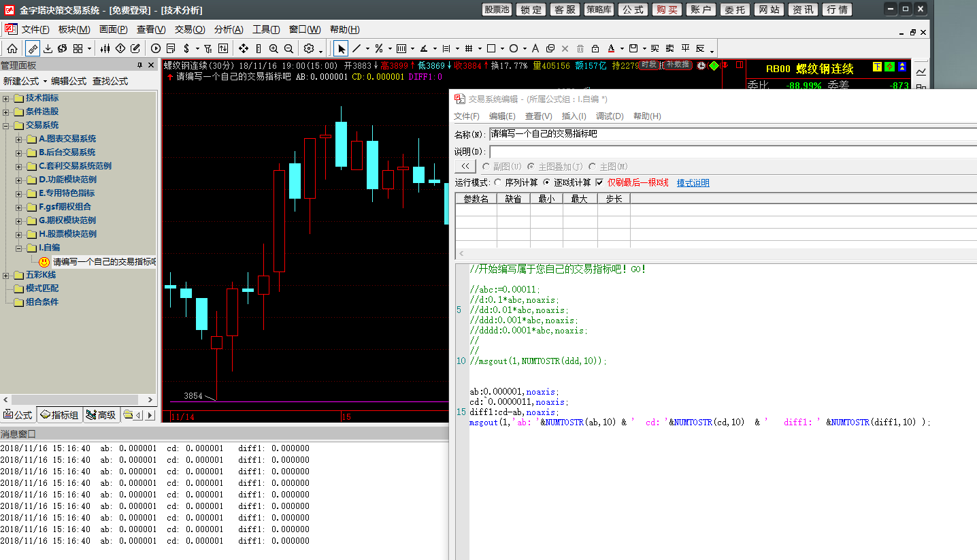Viewport: 977px width, 560px height.
Task: Click the 购买 button
Action: [x=667, y=10]
